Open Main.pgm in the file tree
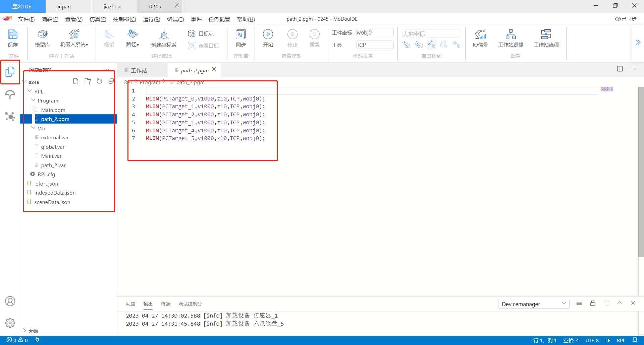 tap(53, 110)
